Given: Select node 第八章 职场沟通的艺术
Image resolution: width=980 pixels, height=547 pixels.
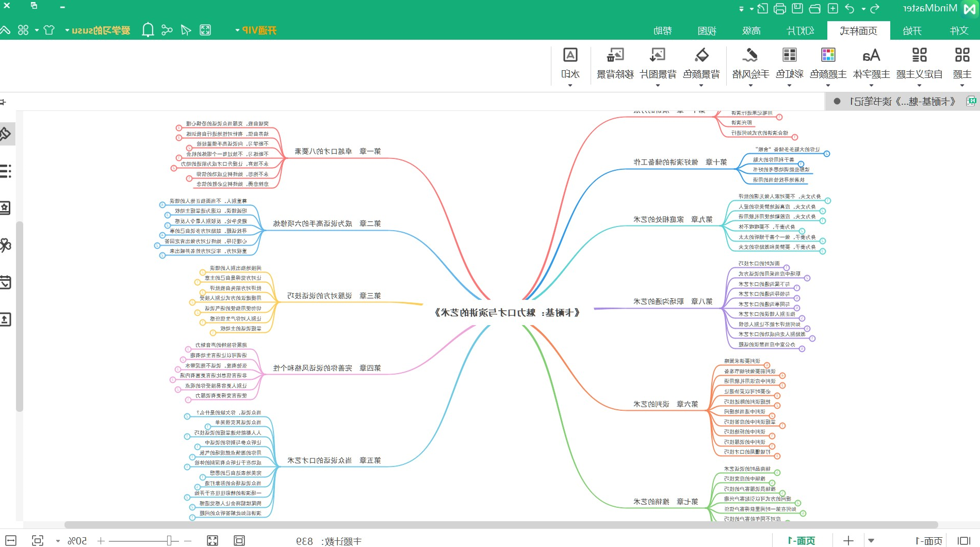Looking at the screenshot, I should click(x=673, y=301).
